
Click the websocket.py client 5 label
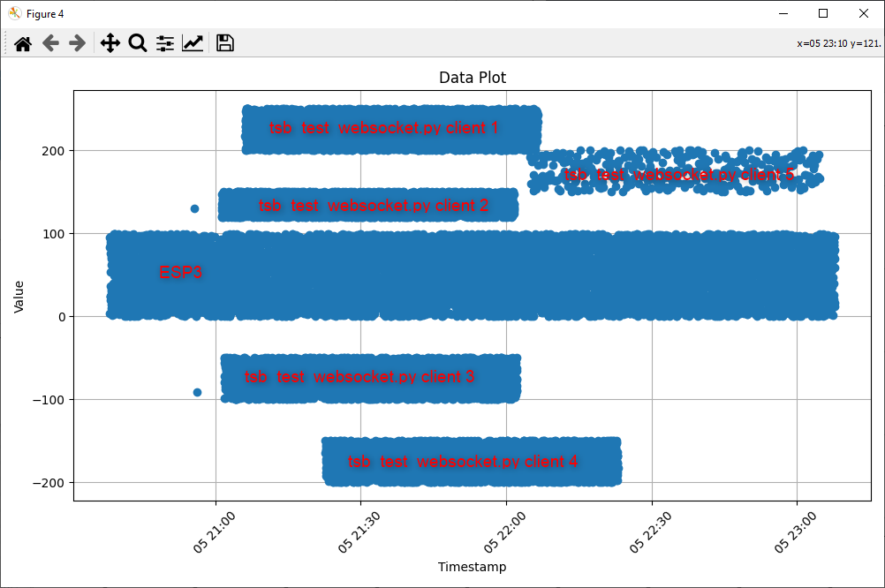[x=679, y=175]
